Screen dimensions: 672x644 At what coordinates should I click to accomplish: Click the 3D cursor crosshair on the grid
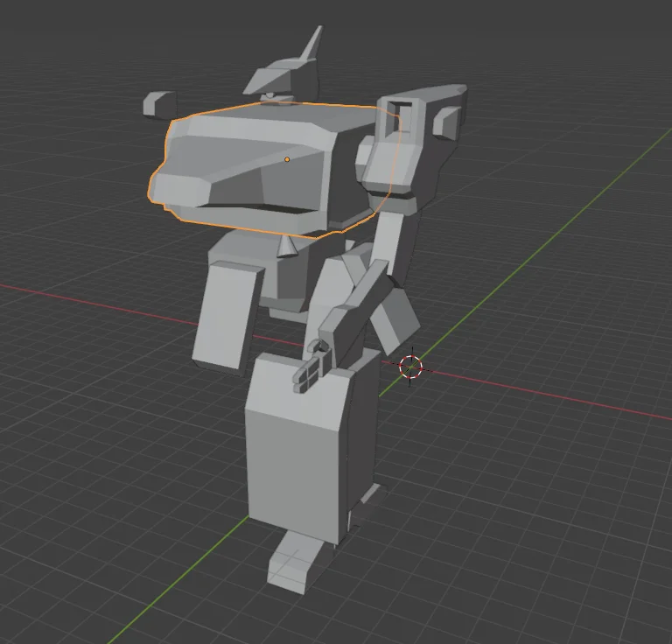tap(410, 367)
